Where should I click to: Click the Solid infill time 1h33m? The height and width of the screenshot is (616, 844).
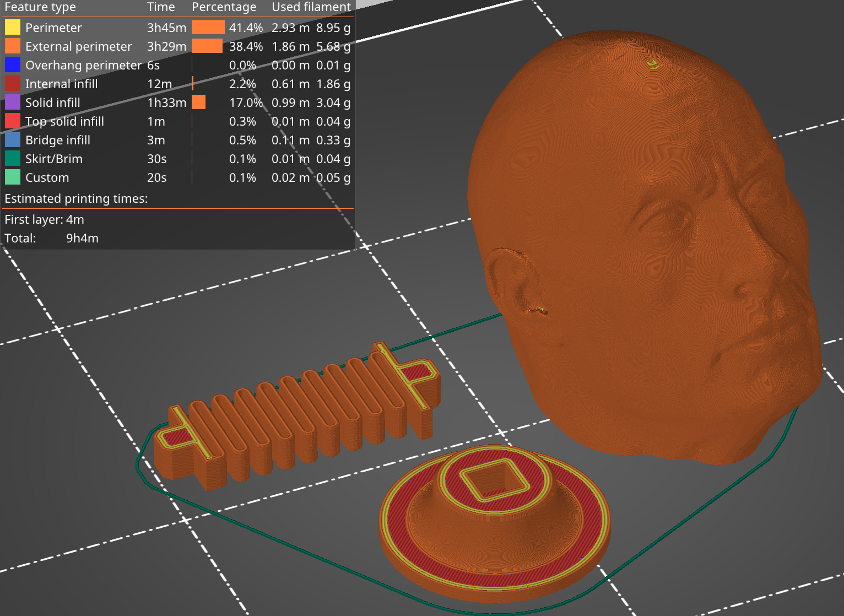166,102
